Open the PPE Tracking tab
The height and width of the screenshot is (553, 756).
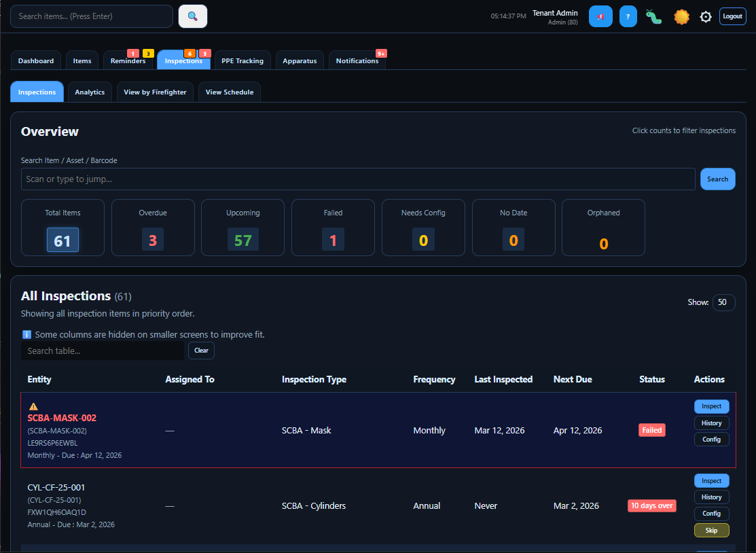[x=242, y=60]
